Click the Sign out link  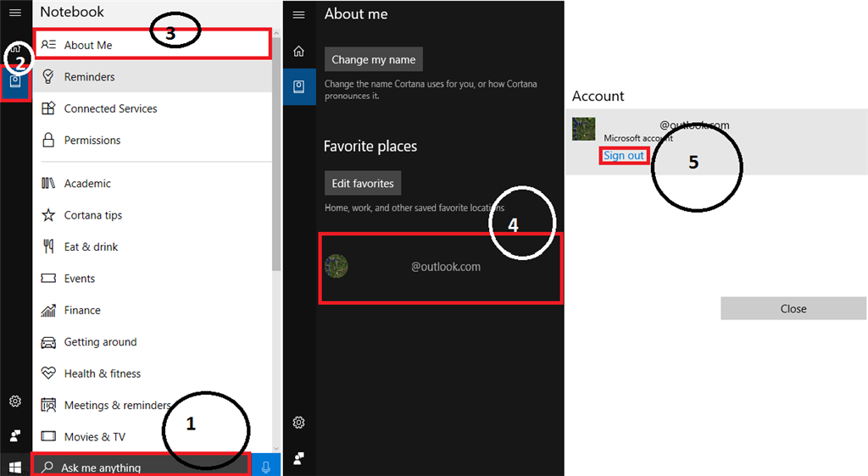tap(624, 155)
